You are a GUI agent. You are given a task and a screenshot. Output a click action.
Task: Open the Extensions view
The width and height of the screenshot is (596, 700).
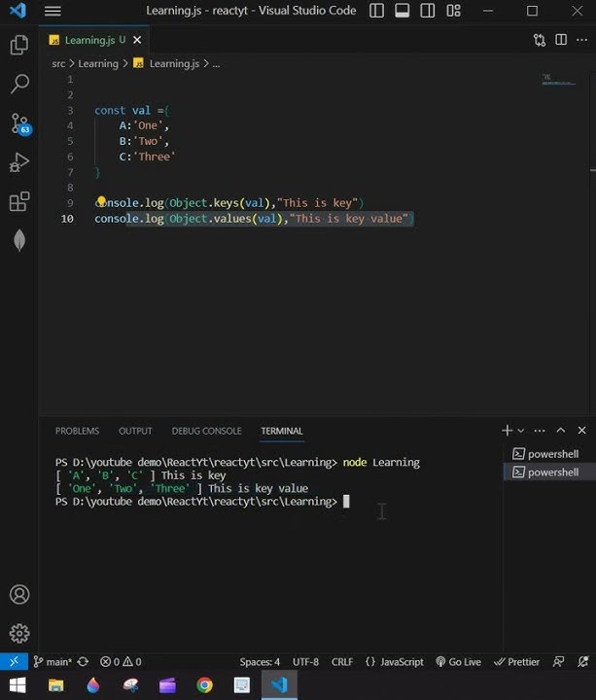point(18,202)
